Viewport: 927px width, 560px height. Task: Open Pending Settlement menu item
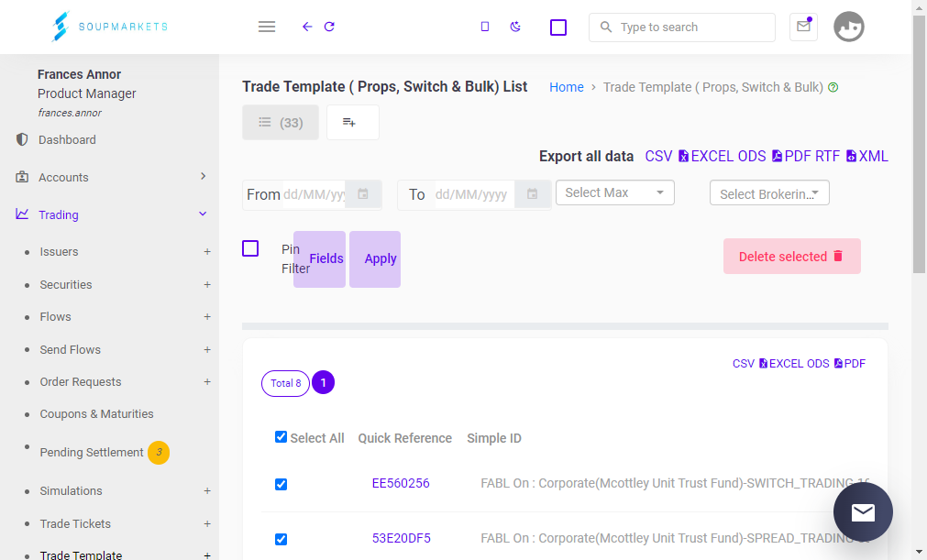tap(92, 453)
